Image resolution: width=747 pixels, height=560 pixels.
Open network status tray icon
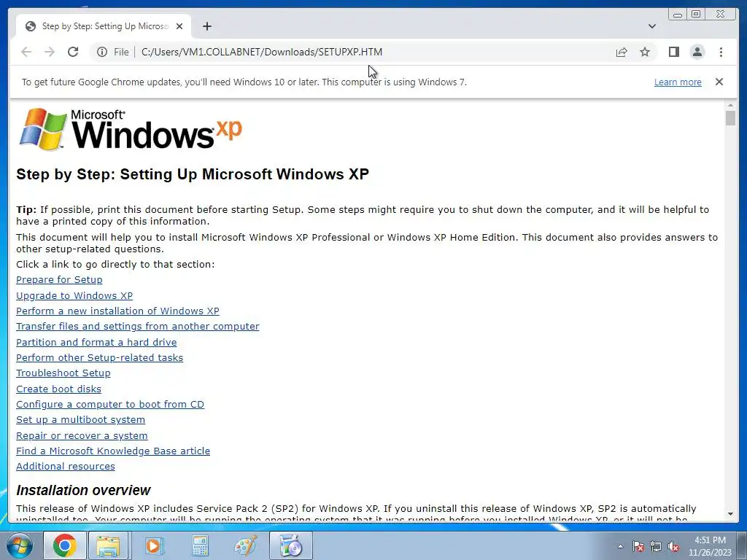point(656,547)
